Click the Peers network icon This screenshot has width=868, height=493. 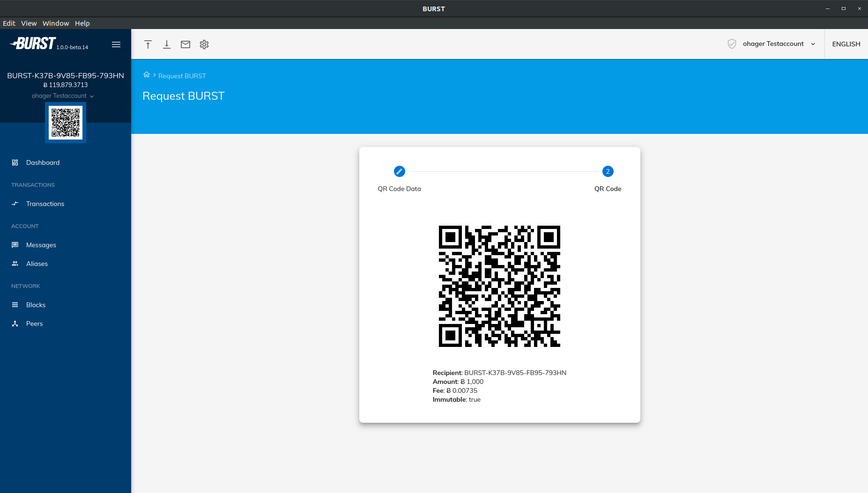click(x=15, y=324)
